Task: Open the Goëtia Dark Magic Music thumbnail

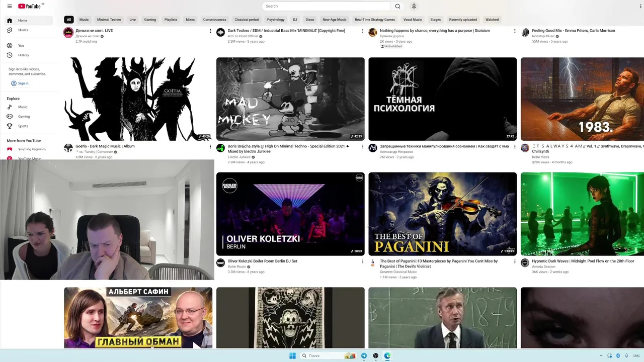Action: point(138,99)
